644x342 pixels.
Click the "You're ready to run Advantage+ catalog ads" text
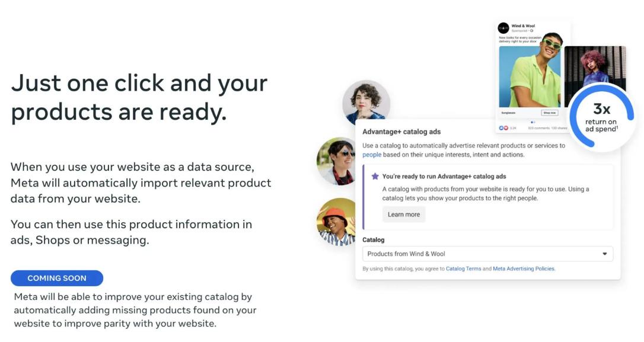pos(444,177)
